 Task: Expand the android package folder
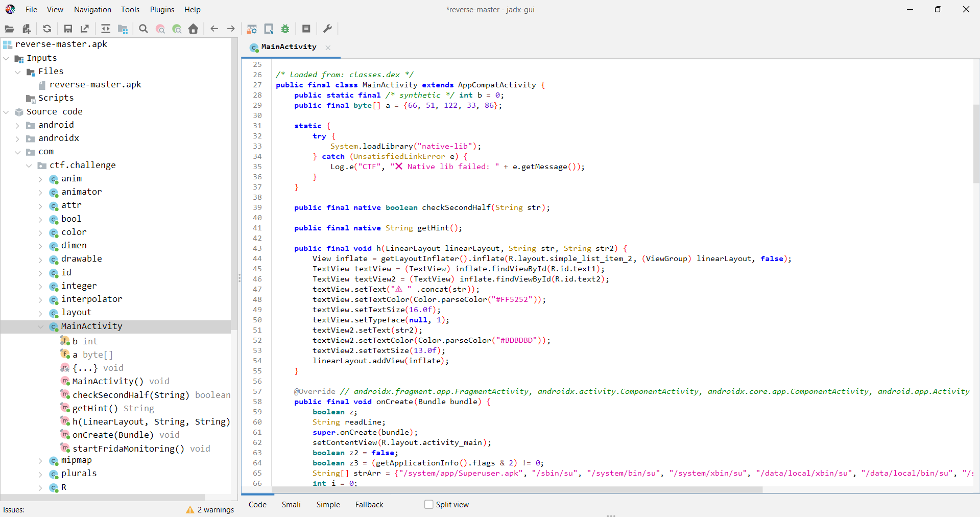pos(17,125)
